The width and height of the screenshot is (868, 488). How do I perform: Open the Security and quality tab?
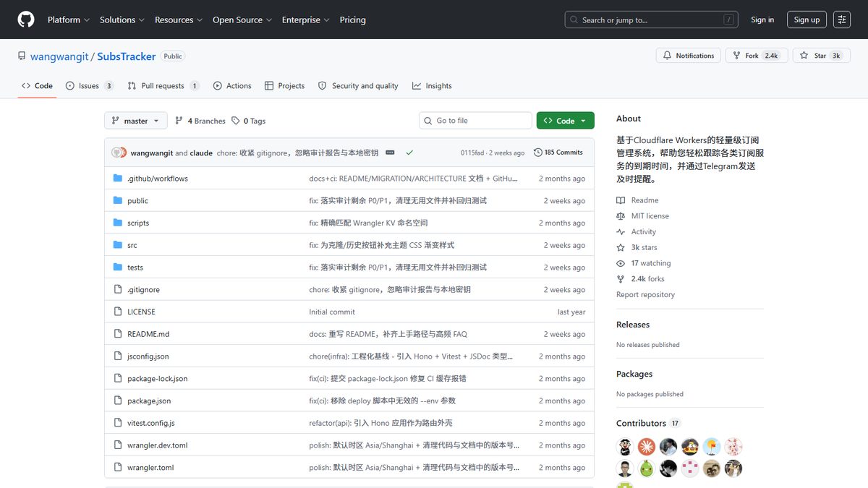point(358,86)
